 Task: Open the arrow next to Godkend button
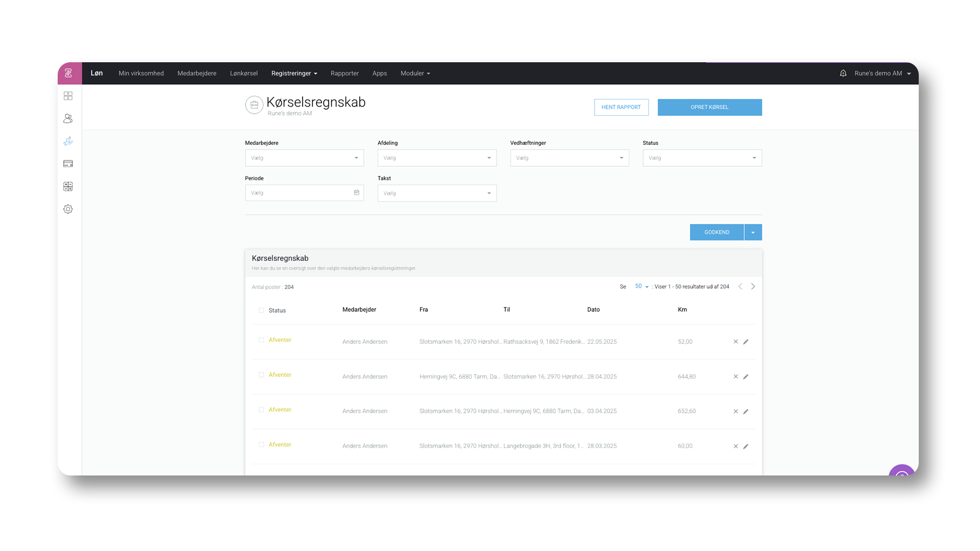(753, 233)
